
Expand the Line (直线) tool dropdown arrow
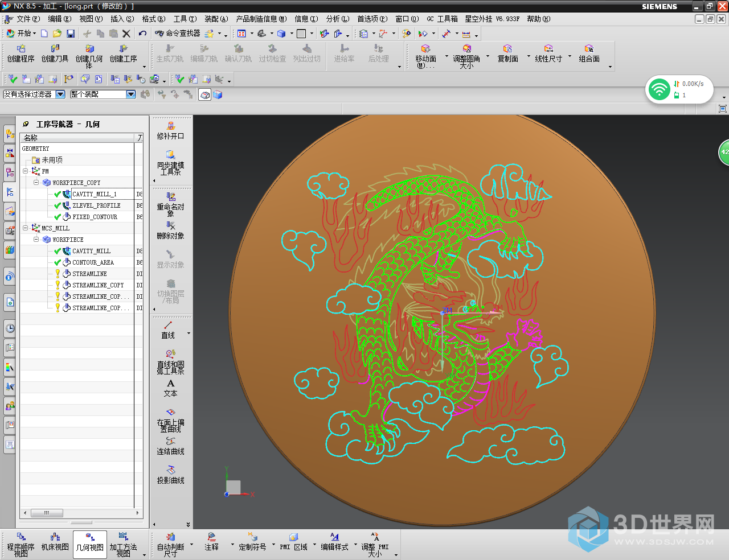pos(189,333)
